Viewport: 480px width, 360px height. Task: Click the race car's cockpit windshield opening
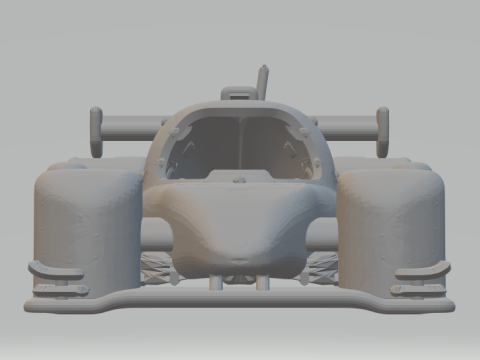[x=240, y=147]
